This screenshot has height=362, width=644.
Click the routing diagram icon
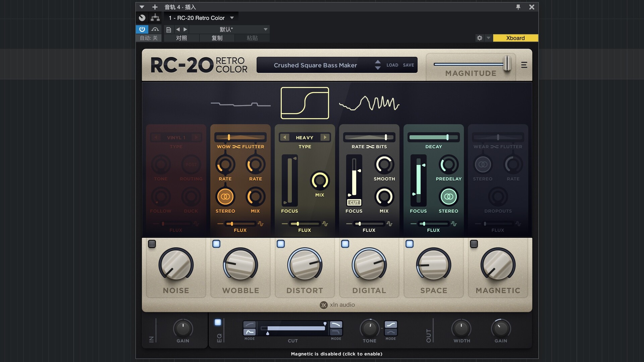(155, 18)
